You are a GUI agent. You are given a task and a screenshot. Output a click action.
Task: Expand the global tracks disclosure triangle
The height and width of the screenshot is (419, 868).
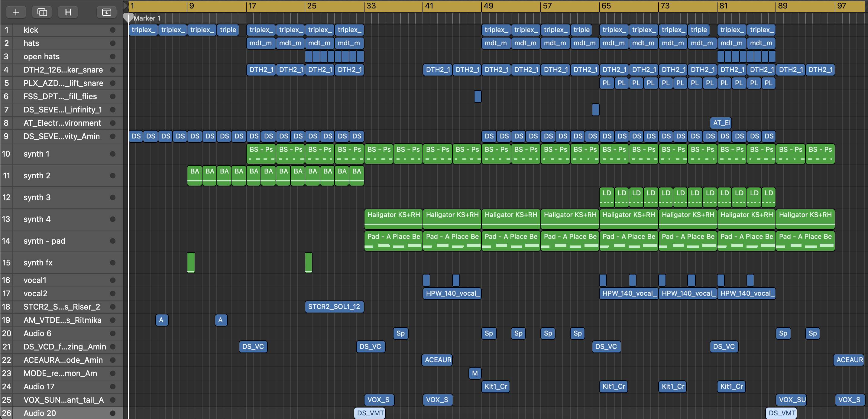[x=125, y=6]
